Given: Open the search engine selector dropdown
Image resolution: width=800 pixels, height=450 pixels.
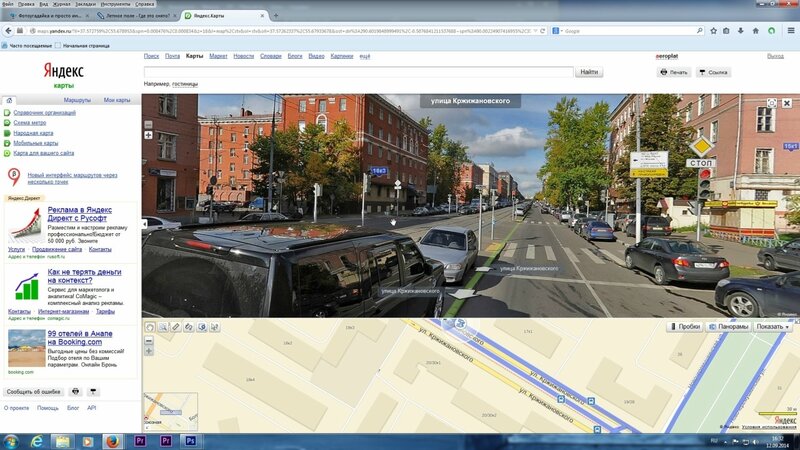Looking at the screenshot, I should [557, 31].
